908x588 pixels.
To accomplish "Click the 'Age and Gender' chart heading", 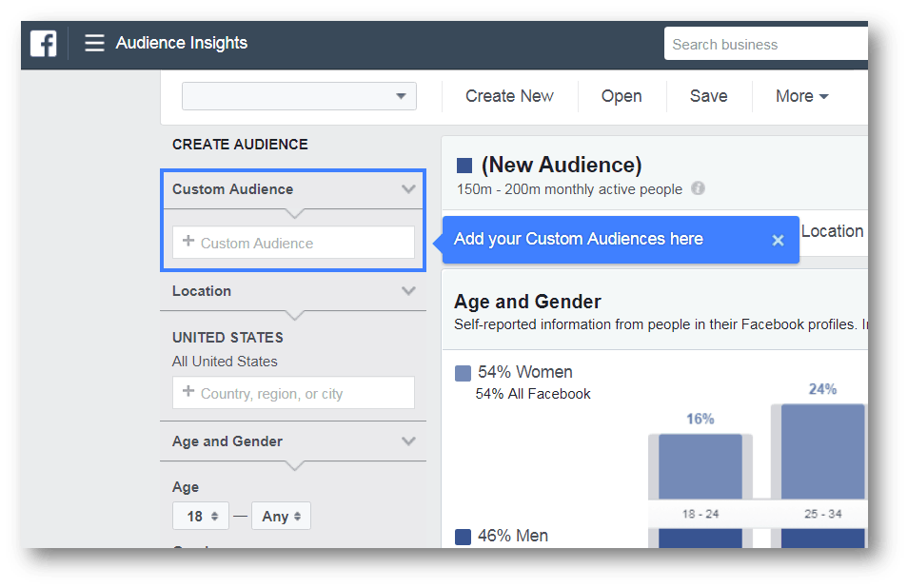I will [527, 302].
